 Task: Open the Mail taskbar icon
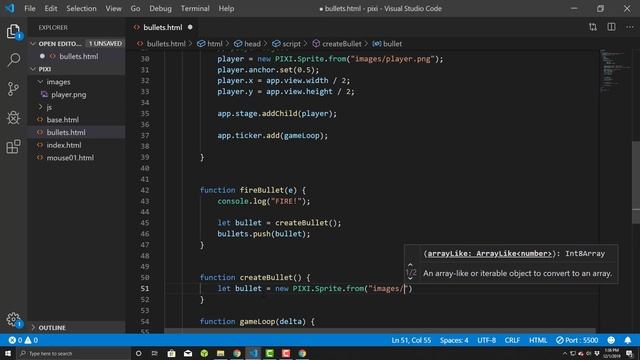pos(188,353)
